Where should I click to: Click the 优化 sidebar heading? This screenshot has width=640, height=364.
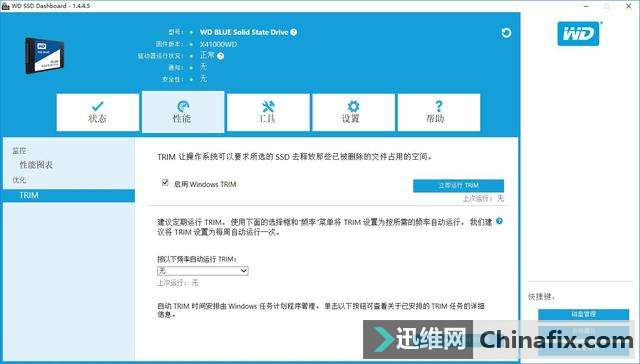pos(19,180)
